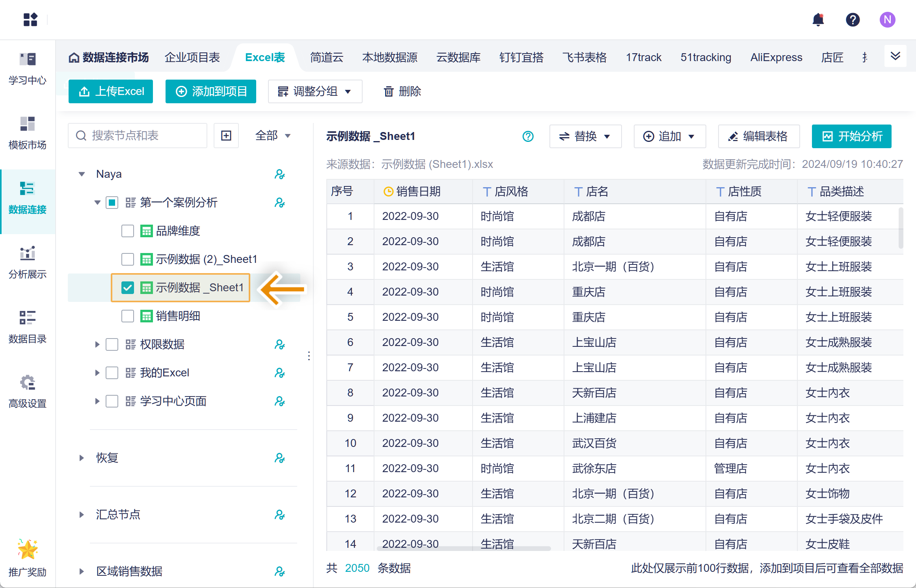The height and width of the screenshot is (588, 916).
Task: Open the 全部 filter dropdown
Action: 273,136
